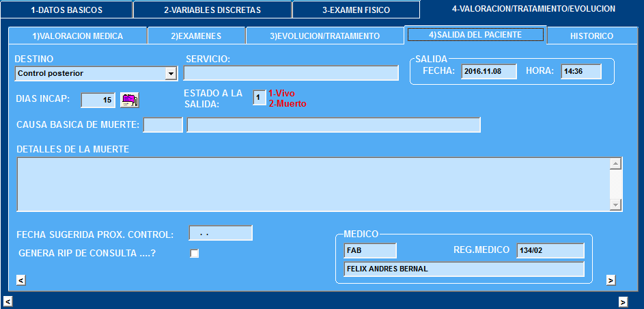Click the 'DETALLES DE LA MUERTE' label
This screenshot has height=309, width=644.
click(x=72, y=149)
